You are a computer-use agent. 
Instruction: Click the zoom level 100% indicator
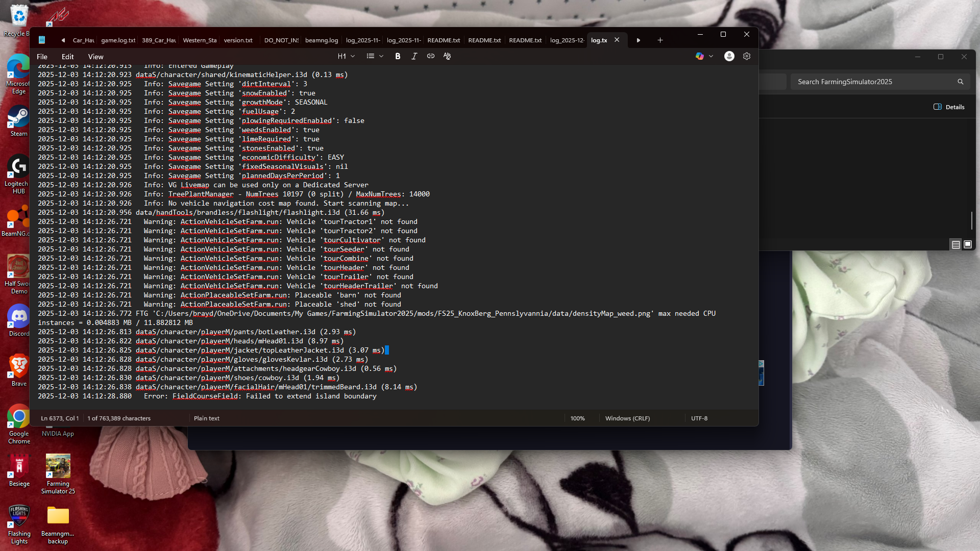(577, 418)
